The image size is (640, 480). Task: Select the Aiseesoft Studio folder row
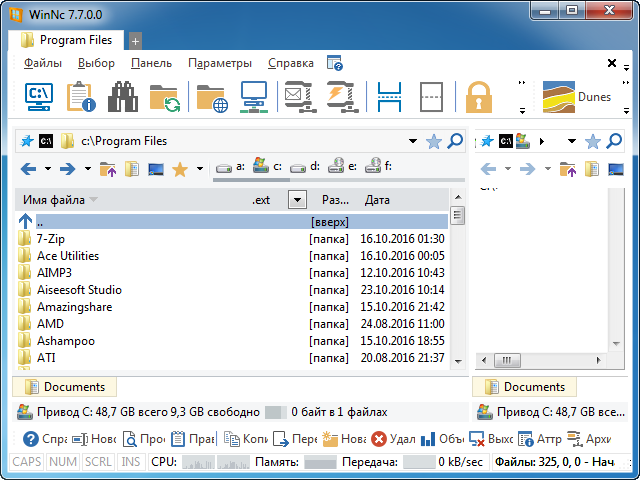pos(79,290)
